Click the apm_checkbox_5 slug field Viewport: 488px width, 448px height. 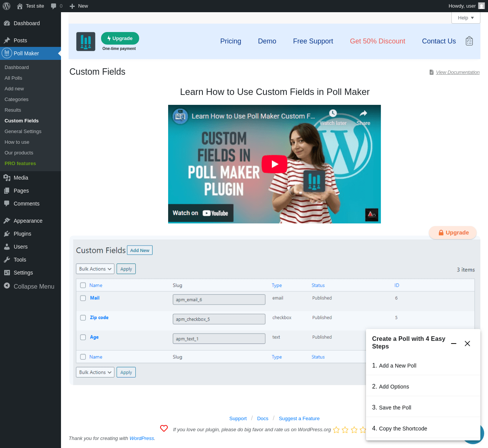pos(219,319)
